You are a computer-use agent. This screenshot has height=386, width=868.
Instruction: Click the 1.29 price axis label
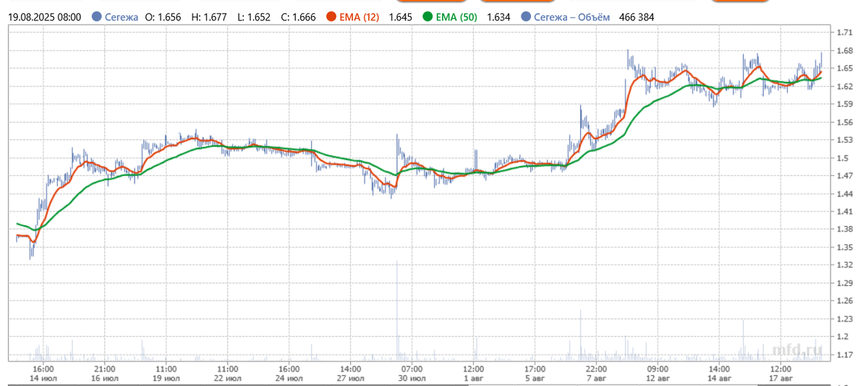(843, 283)
